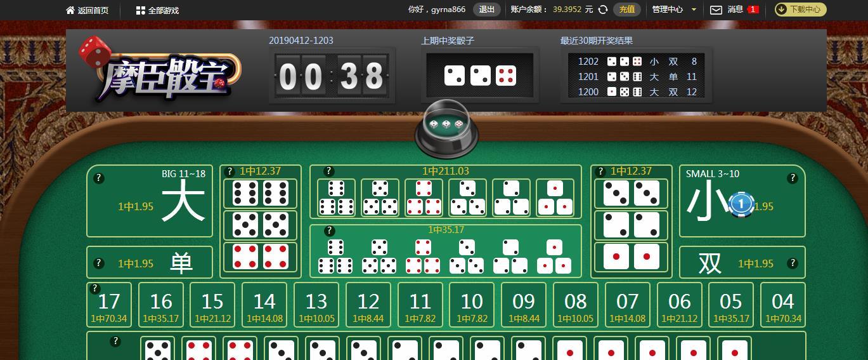The width and height of the screenshot is (868, 360).
Task: Click the home icon 返回首页
Action: tap(70, 10)
